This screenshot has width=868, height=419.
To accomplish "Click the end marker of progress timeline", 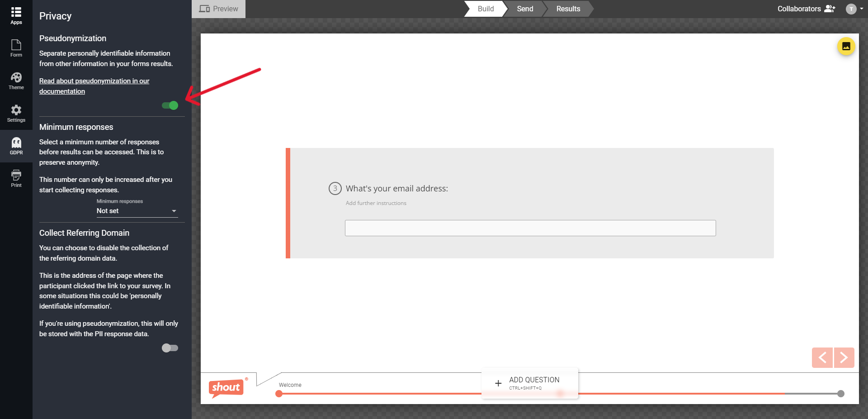I will pyautogui.click(x=841, y=394).
